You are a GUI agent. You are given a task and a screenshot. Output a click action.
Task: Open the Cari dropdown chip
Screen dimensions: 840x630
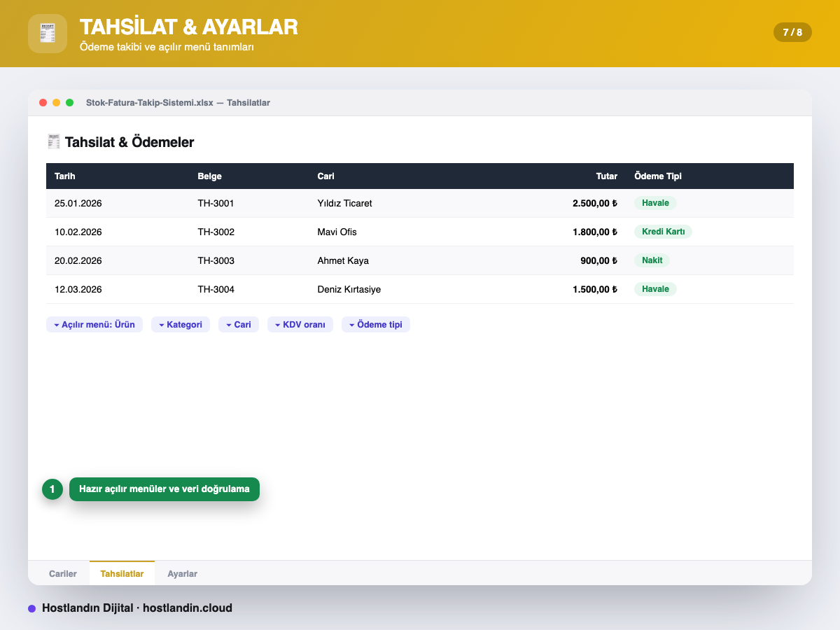(x=239, y=325)
